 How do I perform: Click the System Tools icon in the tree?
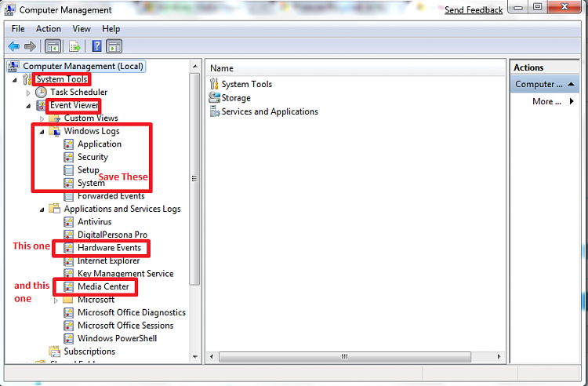pos(27,79)
